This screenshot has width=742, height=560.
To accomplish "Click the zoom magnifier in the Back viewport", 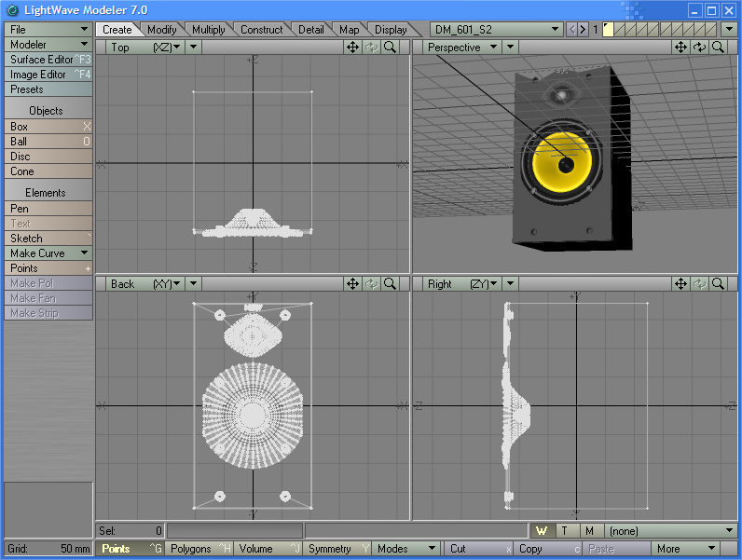I will coord(390,284).
